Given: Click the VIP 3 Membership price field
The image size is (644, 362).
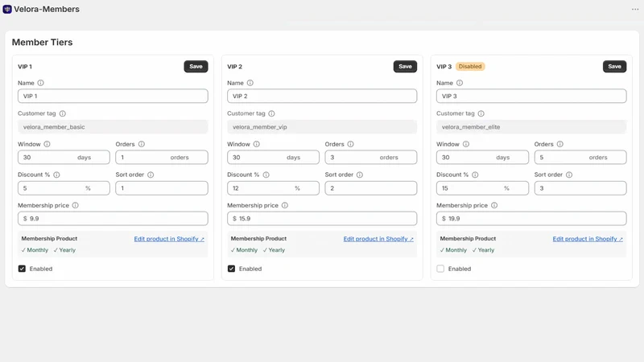Looking at the screenshot, I should click(531, 218).
